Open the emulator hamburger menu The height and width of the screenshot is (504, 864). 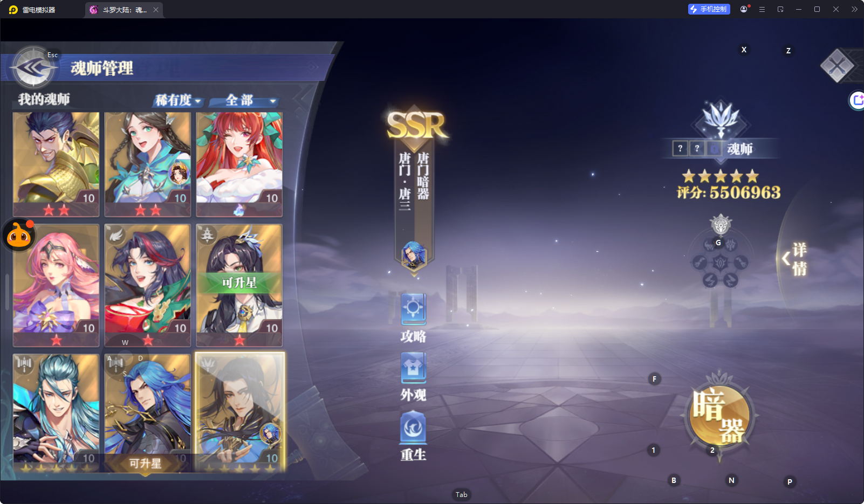pos(762,9)
